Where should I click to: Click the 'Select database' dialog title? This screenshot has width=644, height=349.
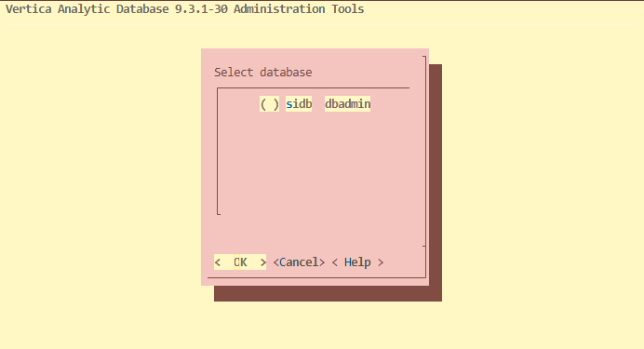(x=262, y=73)
